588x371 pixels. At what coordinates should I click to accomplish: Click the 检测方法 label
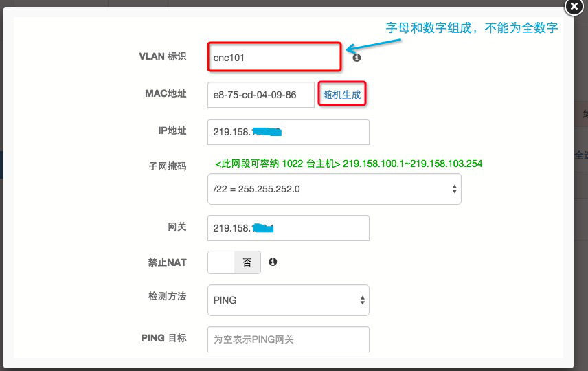coord(167,296)
